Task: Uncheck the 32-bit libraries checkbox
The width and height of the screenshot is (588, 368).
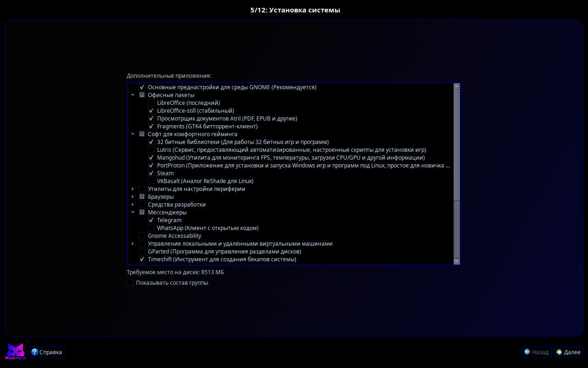Action: 151,142
